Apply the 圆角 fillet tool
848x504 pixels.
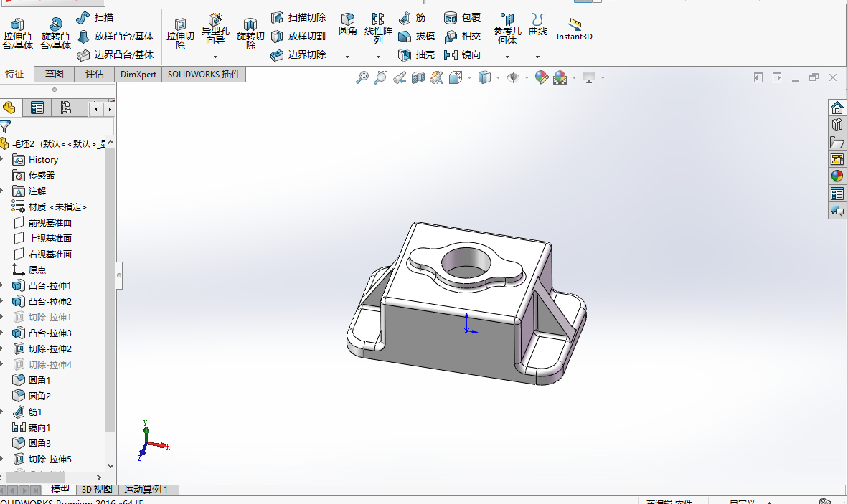tap(348, 25)
